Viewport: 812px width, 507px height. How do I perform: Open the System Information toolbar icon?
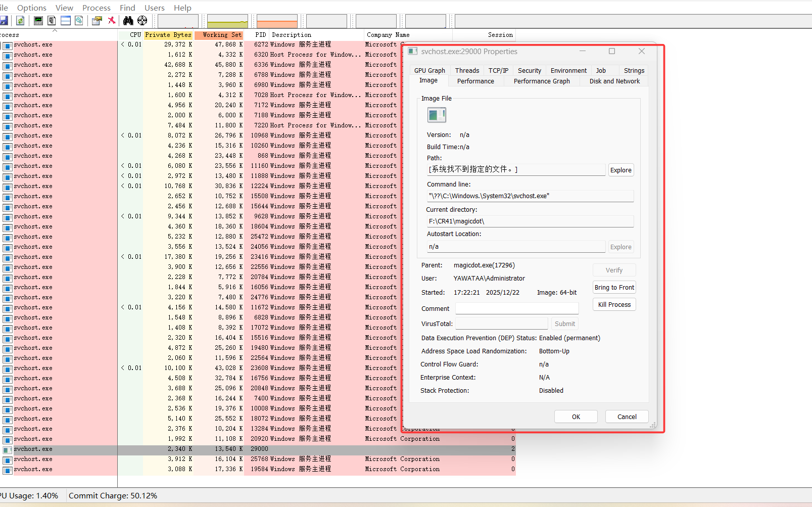point(38,20)
